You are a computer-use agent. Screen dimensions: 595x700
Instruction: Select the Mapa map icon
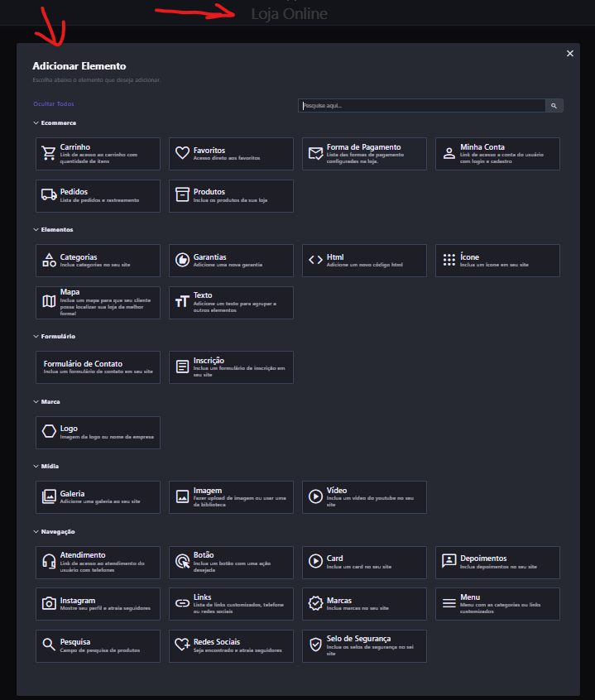click(x=49, y=302)
